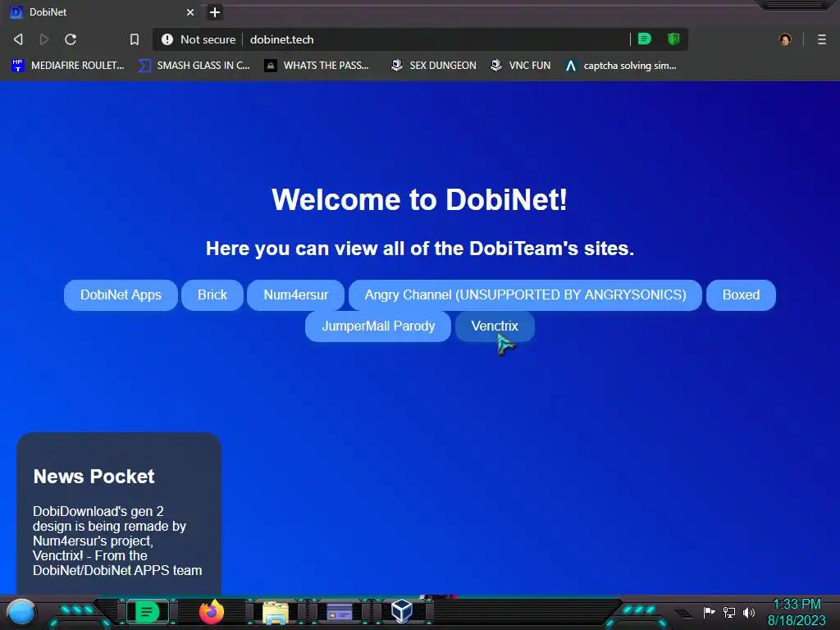The width and height of the screenshot is (840, 630).
Task: Open VirtualBox cube icon on taskbar
Action: click(x=402, y=610)
